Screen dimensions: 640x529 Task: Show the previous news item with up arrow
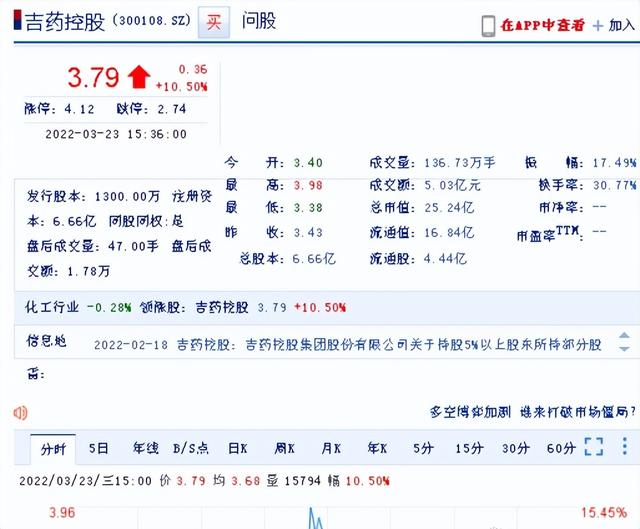click(x=624, y=336)
